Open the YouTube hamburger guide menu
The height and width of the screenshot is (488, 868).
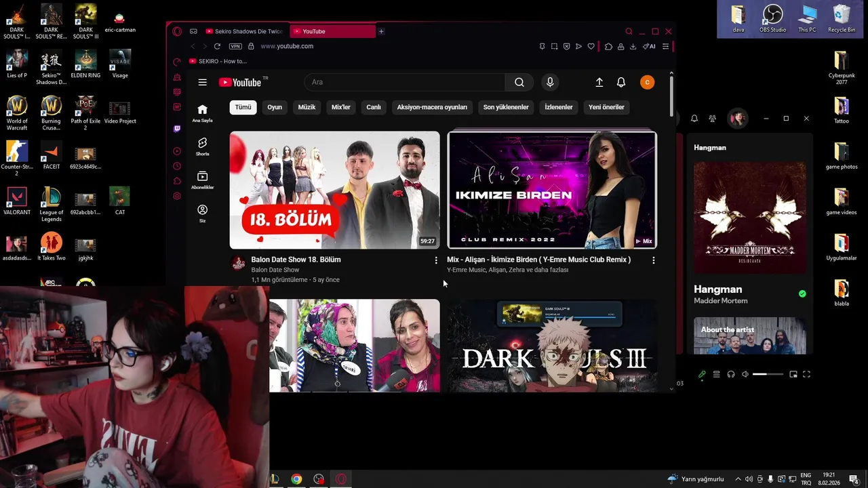(x=202, y=82)
